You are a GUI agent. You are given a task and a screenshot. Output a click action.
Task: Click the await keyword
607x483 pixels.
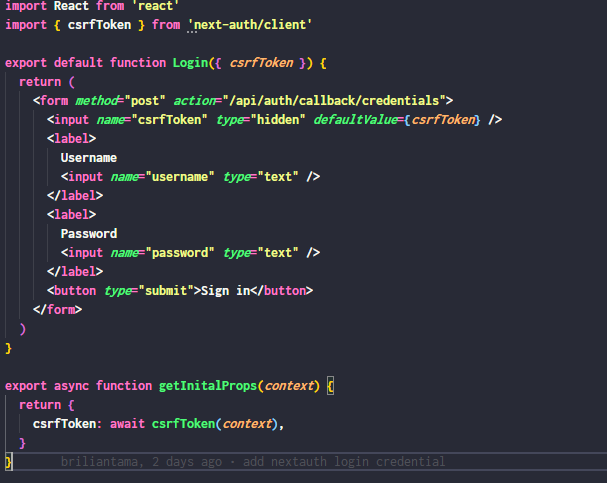coord(127,424)
